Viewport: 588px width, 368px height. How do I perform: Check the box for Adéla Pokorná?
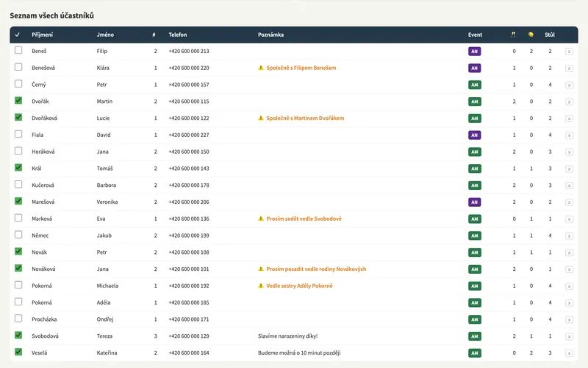click(x=18, y=302)
